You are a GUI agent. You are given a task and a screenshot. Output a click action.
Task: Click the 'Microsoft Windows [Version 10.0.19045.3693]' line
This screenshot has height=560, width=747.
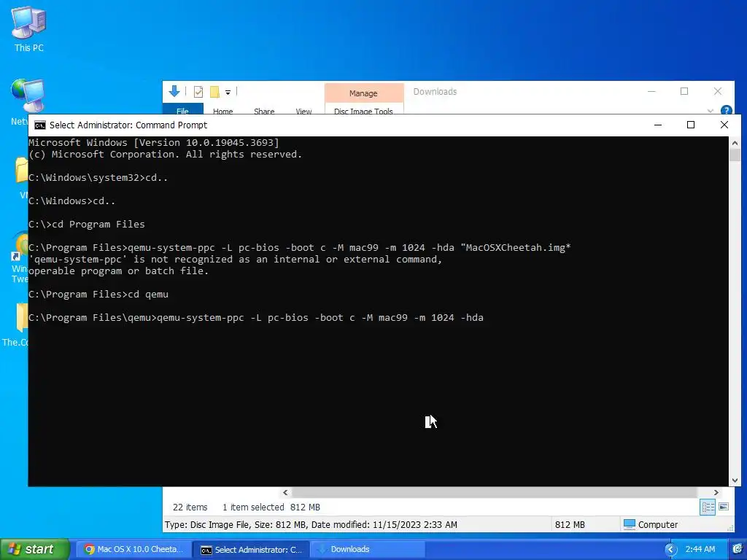153,142
